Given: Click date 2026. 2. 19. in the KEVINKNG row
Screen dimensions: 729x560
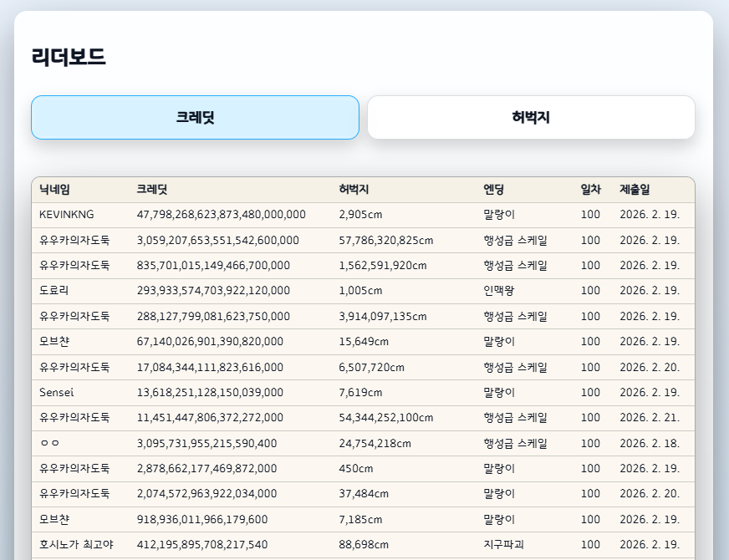Looking at the screenshot, I should (650, 215).
